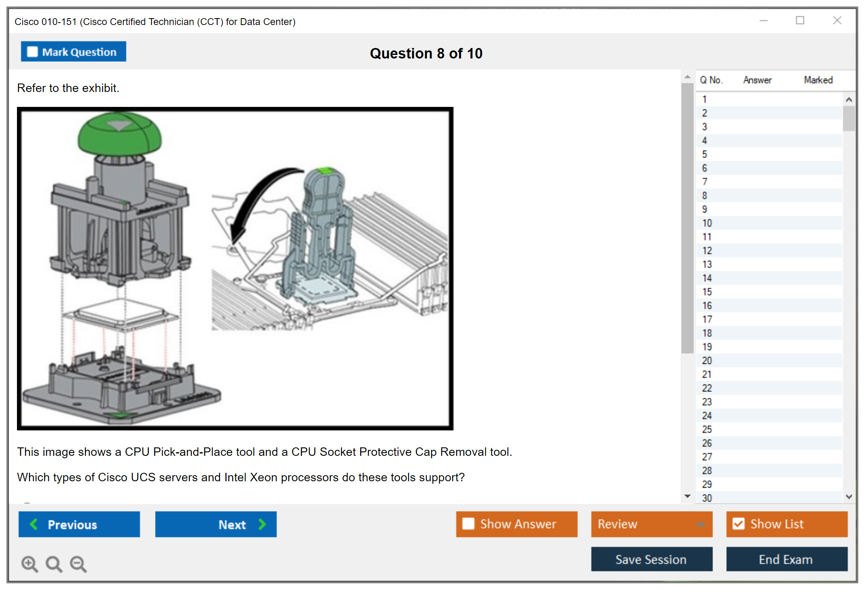Click the zoom out magnifier icon
868x593 pixels.
click(x=78, y=564)
